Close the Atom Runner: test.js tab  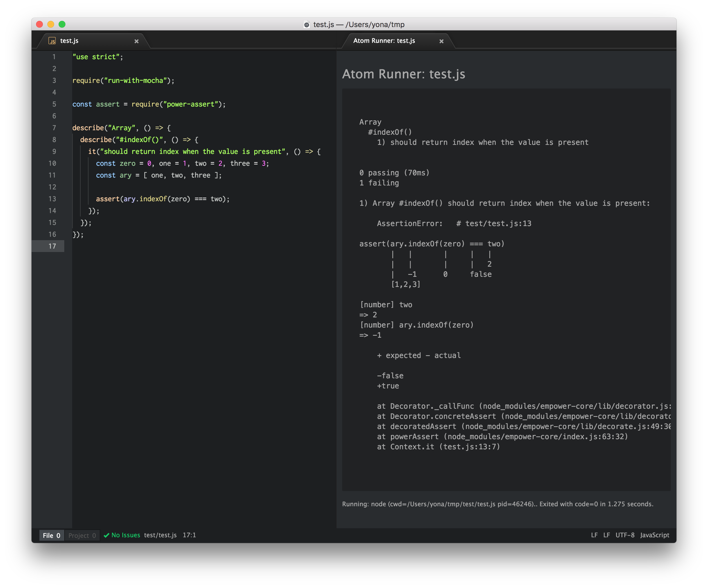(441, 41)
